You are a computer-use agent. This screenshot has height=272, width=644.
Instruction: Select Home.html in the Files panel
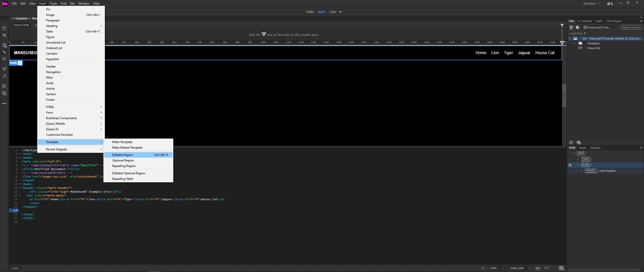click(593, 48)
